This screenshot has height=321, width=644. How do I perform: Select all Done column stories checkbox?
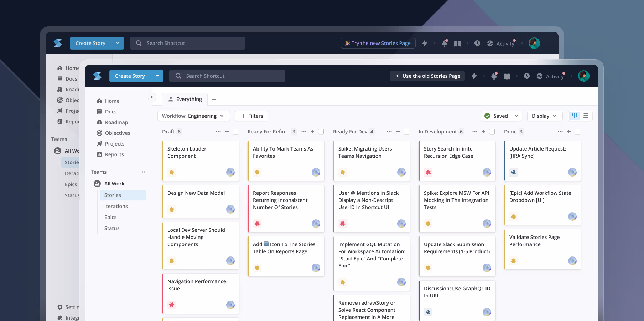click(x=577, y=132)
